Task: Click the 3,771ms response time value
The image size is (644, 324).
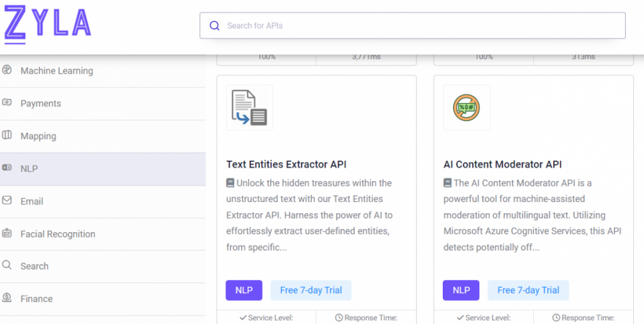Action: coord(367,57)
